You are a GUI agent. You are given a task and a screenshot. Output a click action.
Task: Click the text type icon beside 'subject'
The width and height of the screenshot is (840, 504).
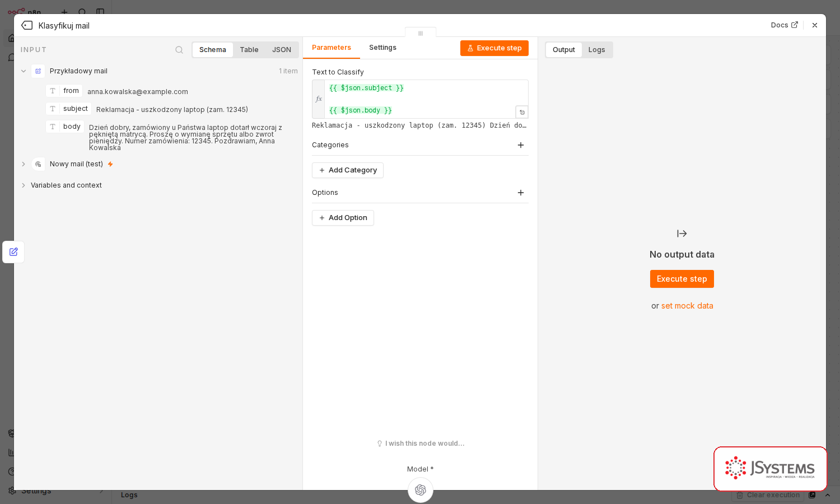coord(53,109)
